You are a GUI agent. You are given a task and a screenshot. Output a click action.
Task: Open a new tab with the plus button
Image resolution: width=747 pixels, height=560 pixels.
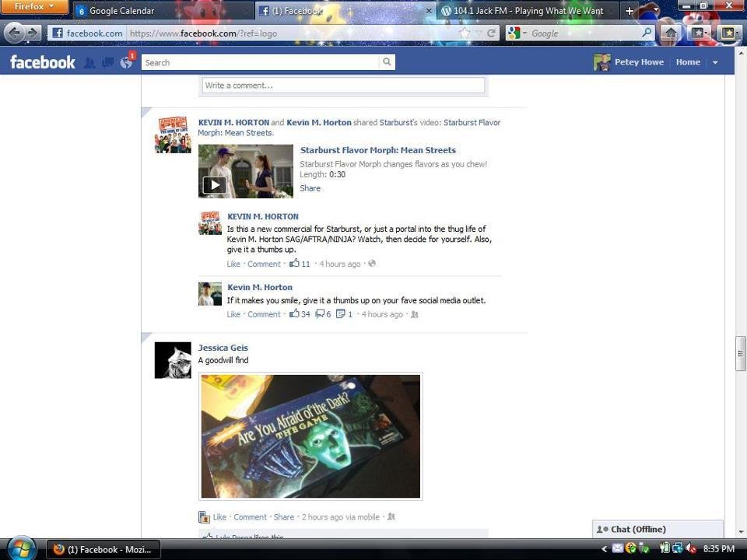pyautogui.click(x=630, y=11)
